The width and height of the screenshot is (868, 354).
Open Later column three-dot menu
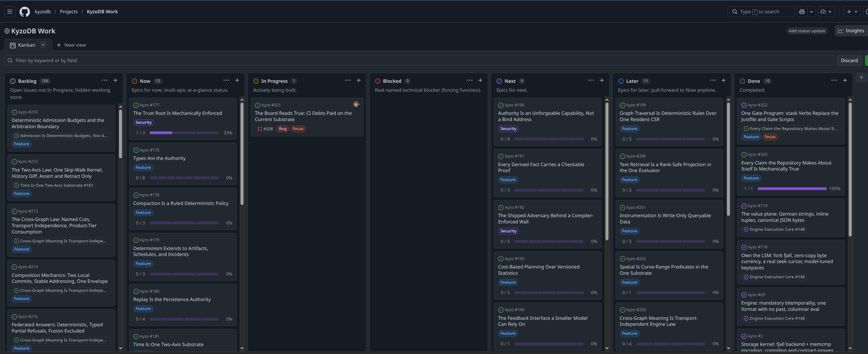[x=713, y=80]
